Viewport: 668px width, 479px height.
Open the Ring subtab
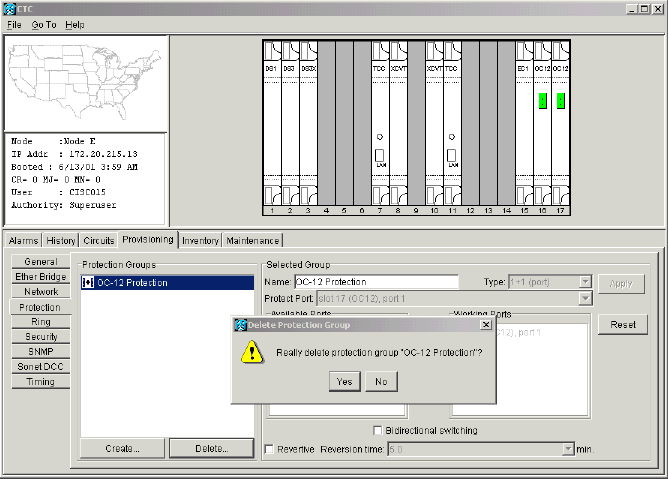click(x=41, y=322)
